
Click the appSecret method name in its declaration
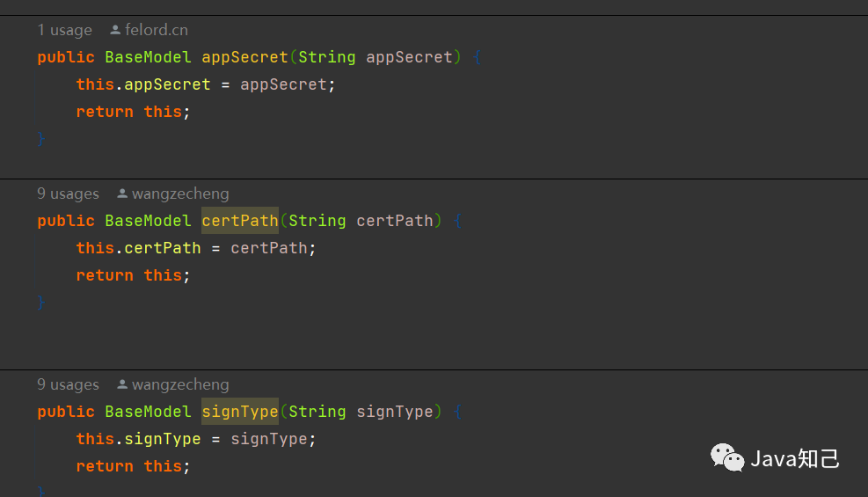(x=244, y=57)
